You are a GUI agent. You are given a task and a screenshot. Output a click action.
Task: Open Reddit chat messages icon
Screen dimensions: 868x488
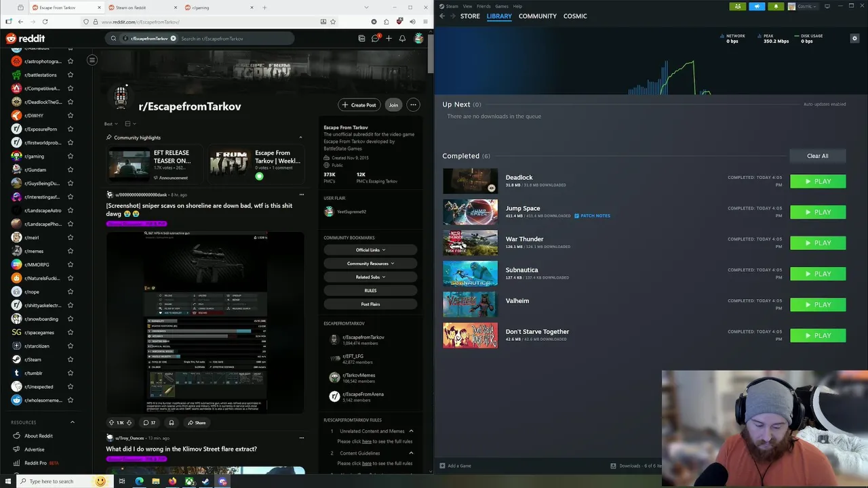click(375, 39)
